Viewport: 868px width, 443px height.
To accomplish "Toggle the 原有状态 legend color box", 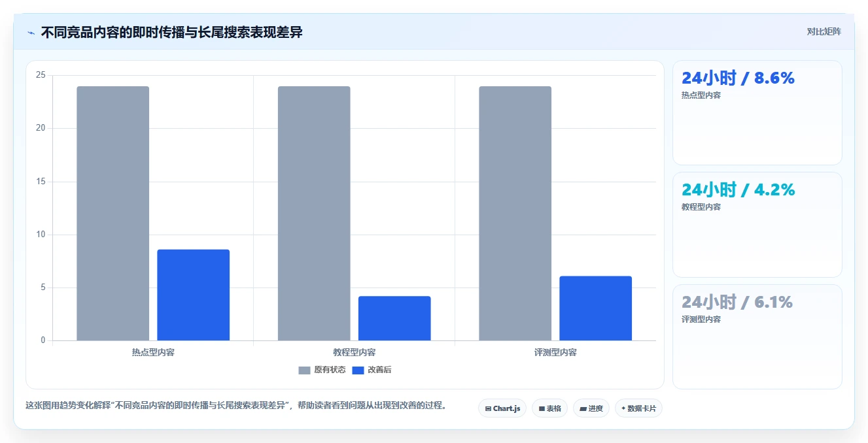I will (304, 370).
